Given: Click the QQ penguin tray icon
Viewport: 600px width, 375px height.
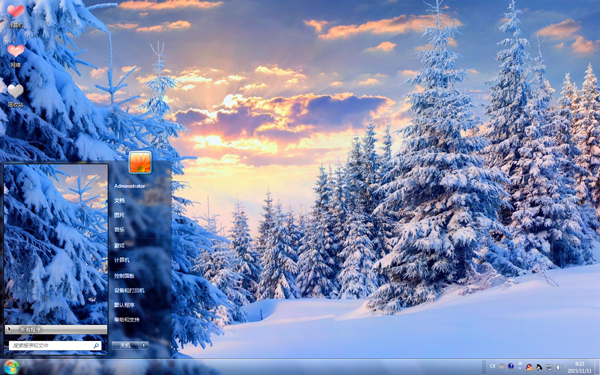Looking at the screenshot, I should tap(529, 367).
